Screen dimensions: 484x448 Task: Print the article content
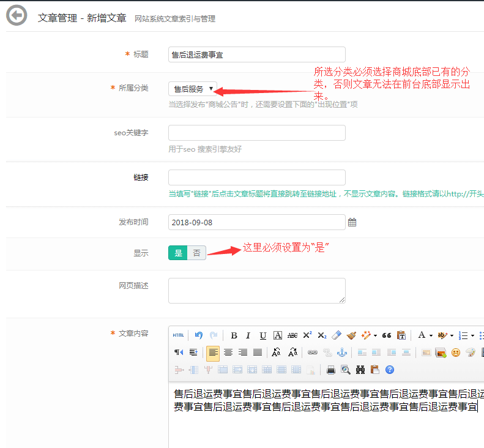pyautogui.click(x=331, y=370)
